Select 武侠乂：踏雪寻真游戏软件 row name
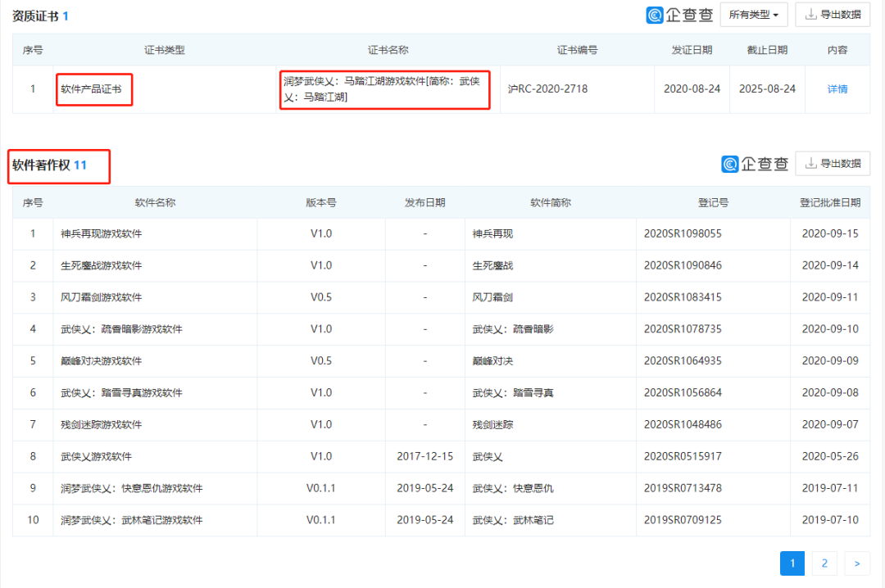885x588 pixels. tap(121, 393)
